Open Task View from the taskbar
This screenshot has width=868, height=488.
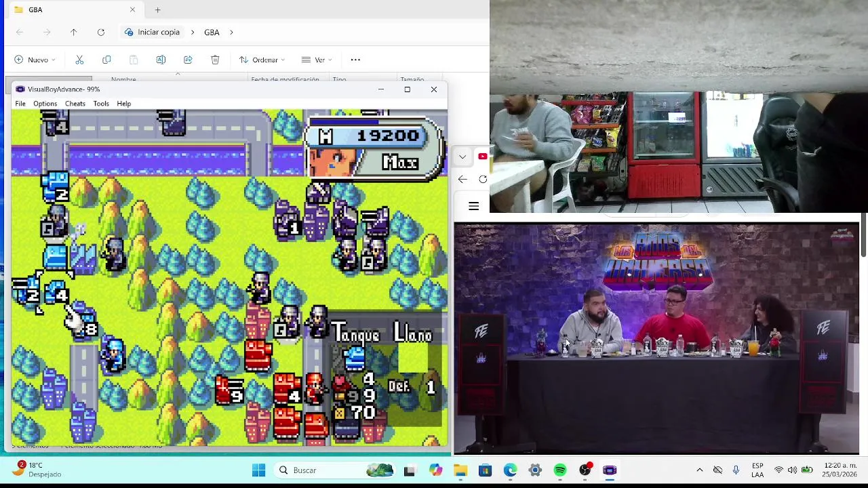point(410,470)
